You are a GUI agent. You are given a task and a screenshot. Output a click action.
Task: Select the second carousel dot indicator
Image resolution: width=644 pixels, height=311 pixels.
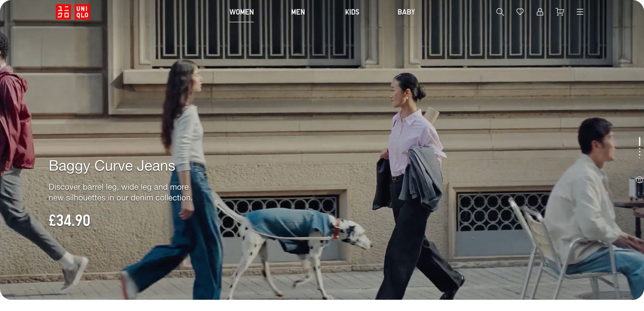click(639, 148)
